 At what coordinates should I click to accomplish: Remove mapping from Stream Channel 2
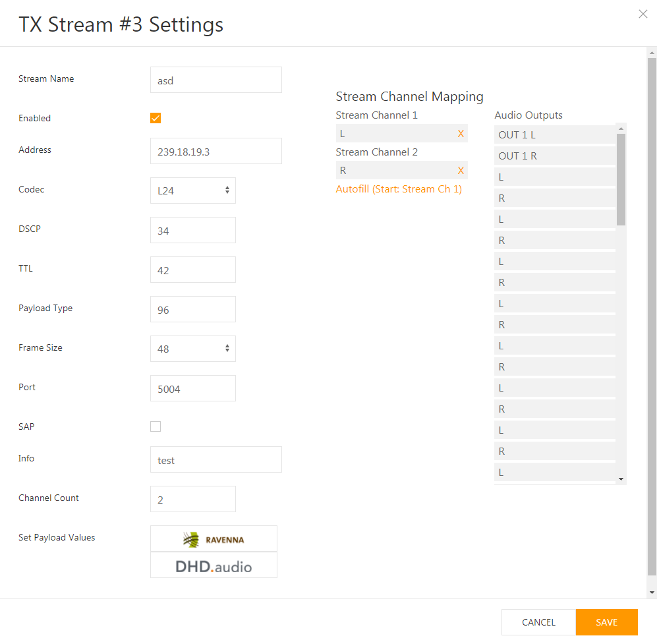point(461,171)
